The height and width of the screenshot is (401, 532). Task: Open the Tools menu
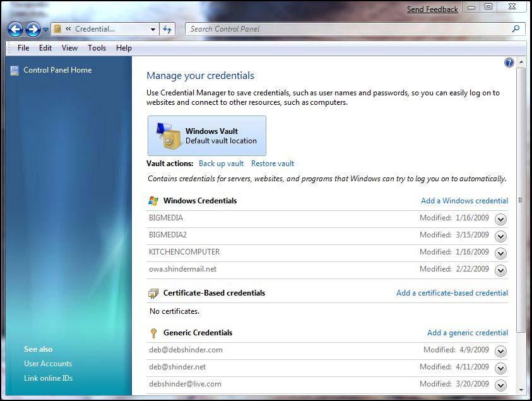97,48
